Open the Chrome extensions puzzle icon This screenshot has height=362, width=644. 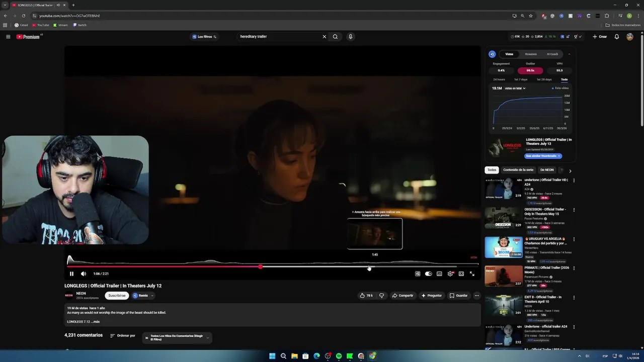point(607,16)
